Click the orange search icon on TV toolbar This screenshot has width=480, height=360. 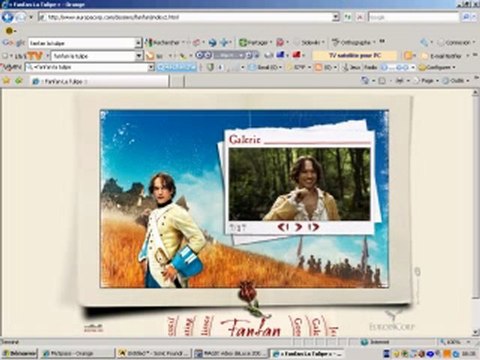[150, 56]
